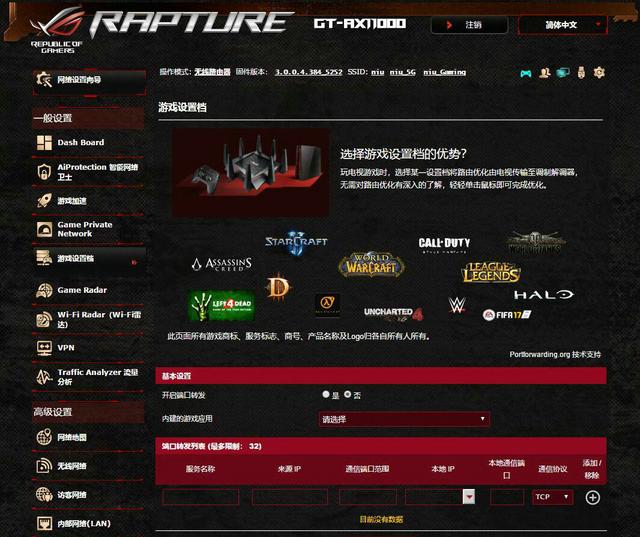
Task: Open firmware version 3.0.0.4.384_5252 link
Action: click(x=308, y=72)
